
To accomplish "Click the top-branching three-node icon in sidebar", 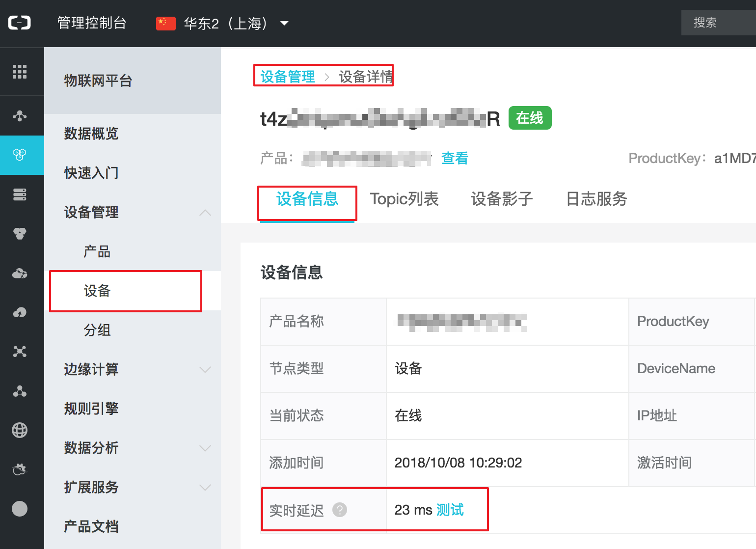I will tap(20, 116).
